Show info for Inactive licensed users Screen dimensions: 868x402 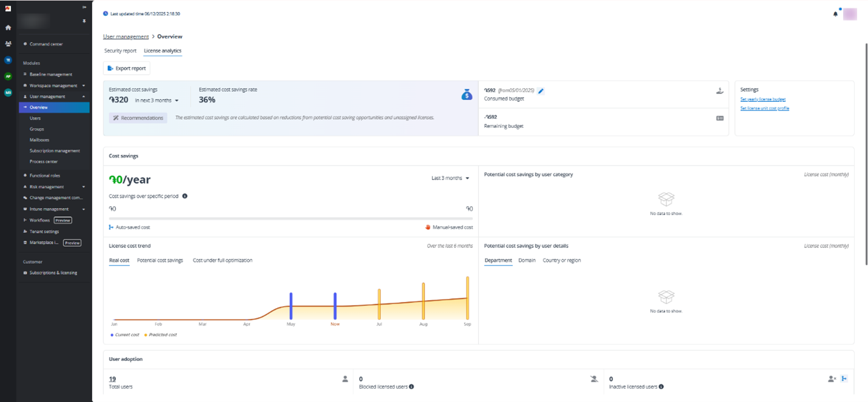pyautogui.click(x=661, y=386)
